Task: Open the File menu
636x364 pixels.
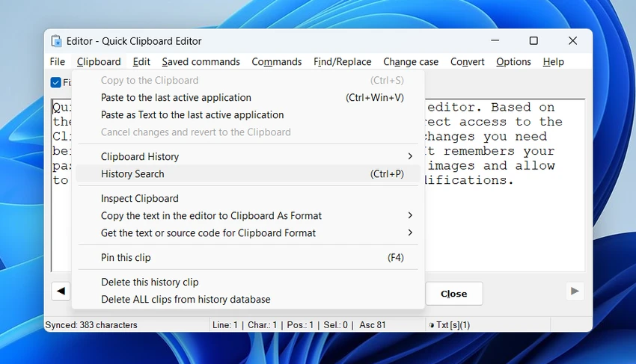Action: point(57,61)
